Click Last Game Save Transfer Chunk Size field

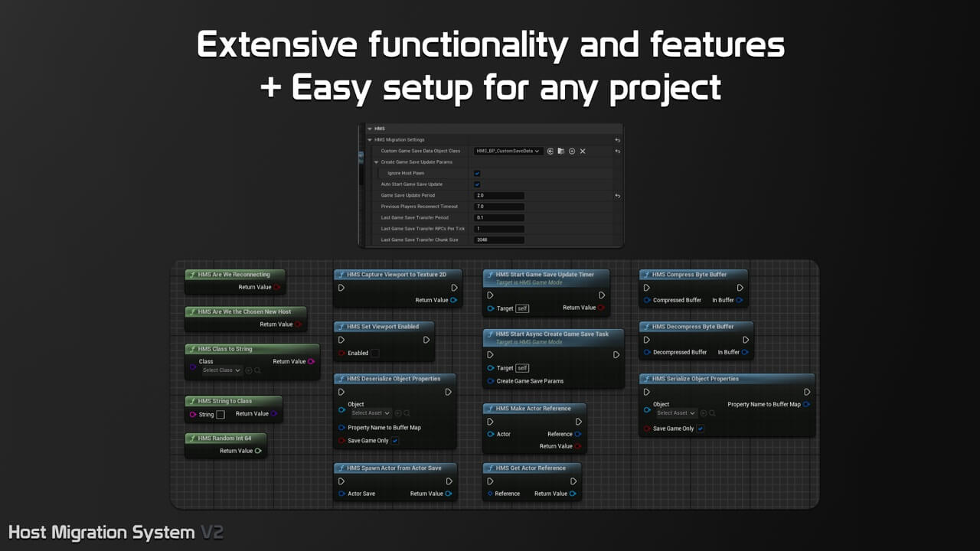click(499, 240)
